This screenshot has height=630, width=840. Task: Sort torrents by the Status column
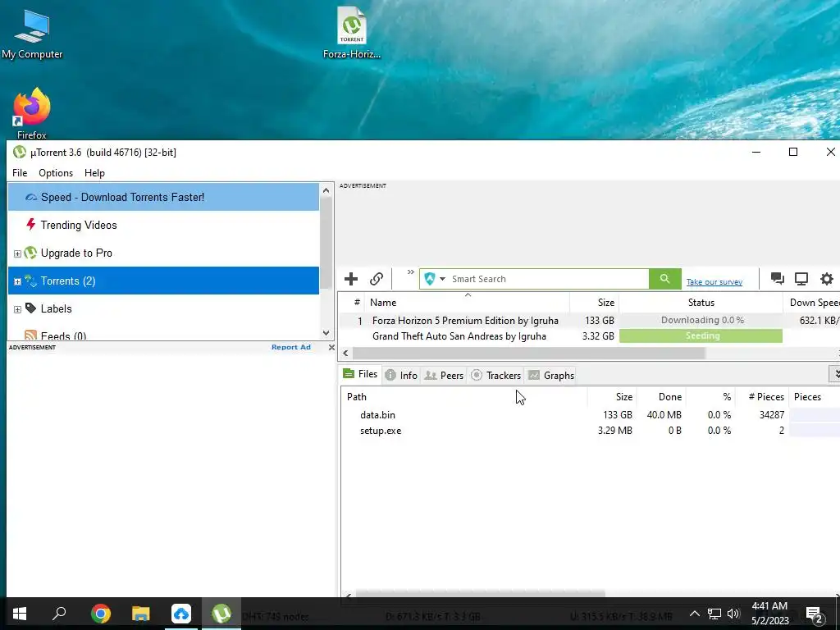(701, 303)
